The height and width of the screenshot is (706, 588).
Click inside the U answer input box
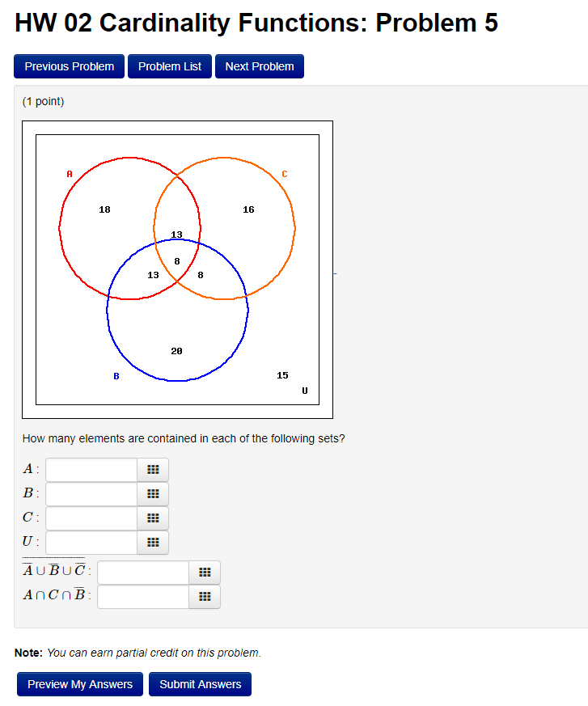coord(91,543)
